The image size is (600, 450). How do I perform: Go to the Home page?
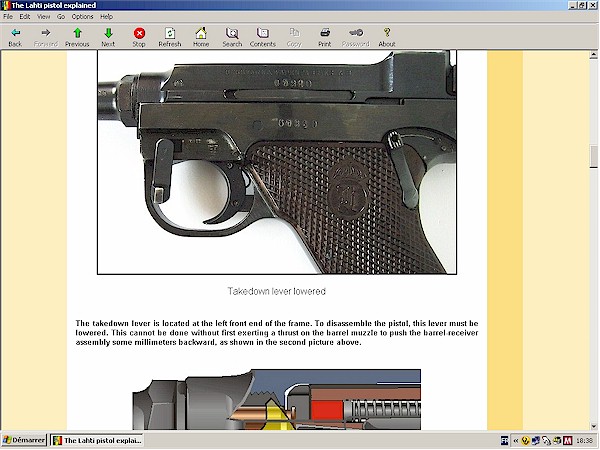(x=201, y=37)
